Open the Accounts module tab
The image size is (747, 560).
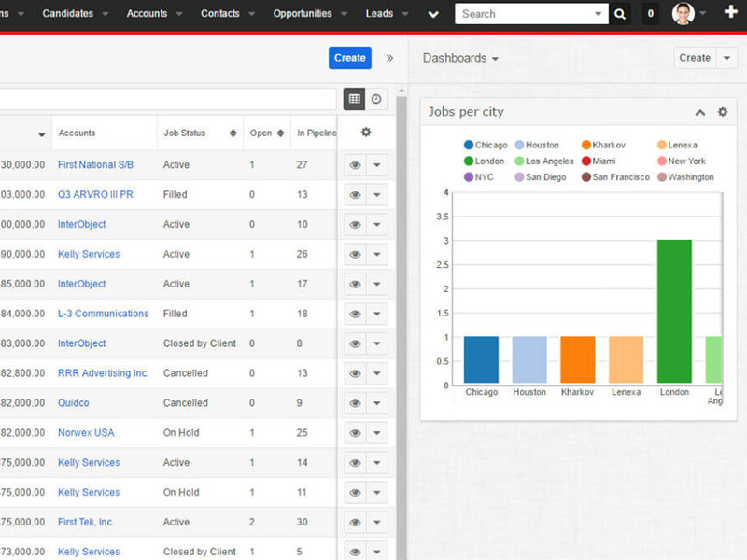pyautogui.click(x=147, y=13)
